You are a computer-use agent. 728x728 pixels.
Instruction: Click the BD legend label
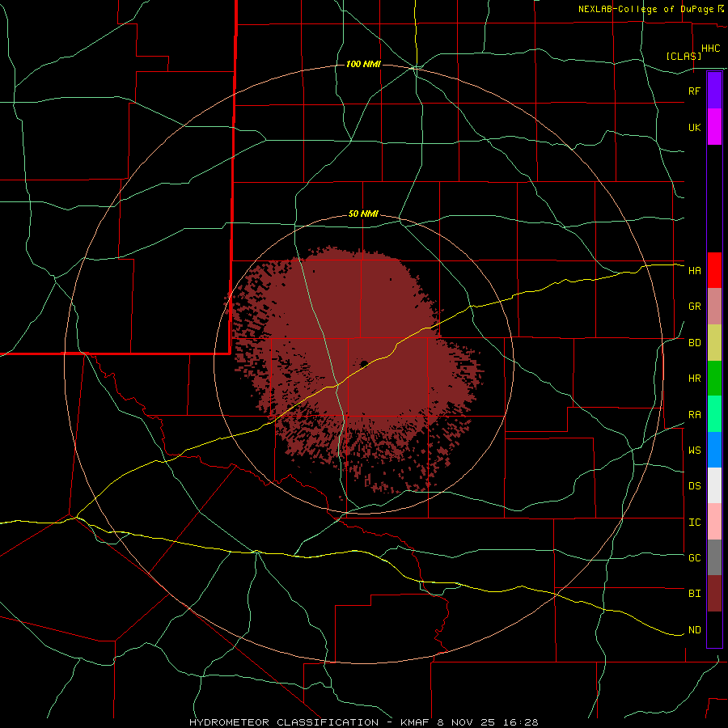pos(694,343)
